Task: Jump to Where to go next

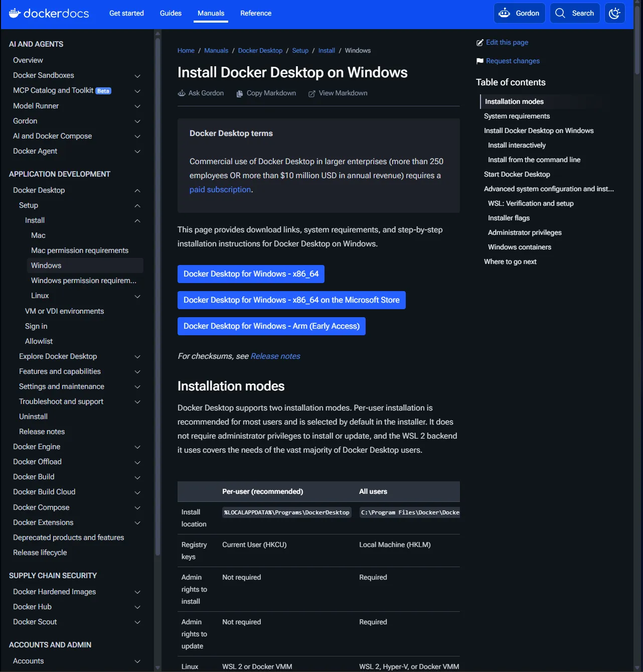Action: [x=510, y=261]
